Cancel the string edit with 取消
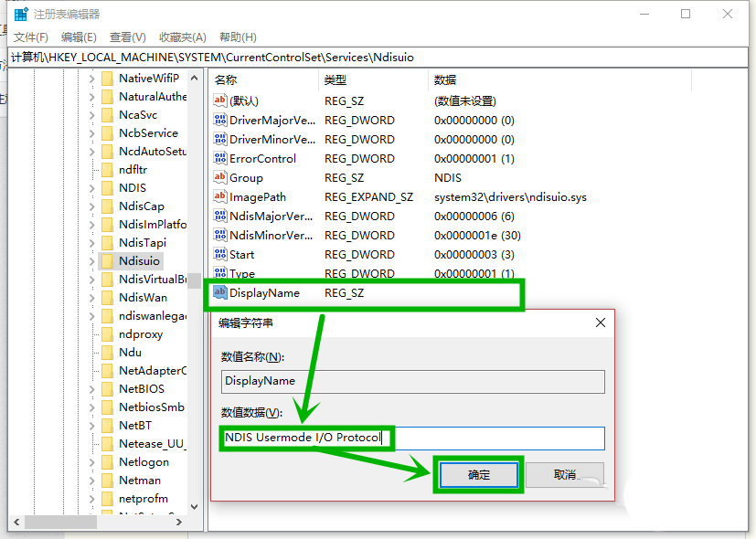756x539 pixels. tap(565, 475)
